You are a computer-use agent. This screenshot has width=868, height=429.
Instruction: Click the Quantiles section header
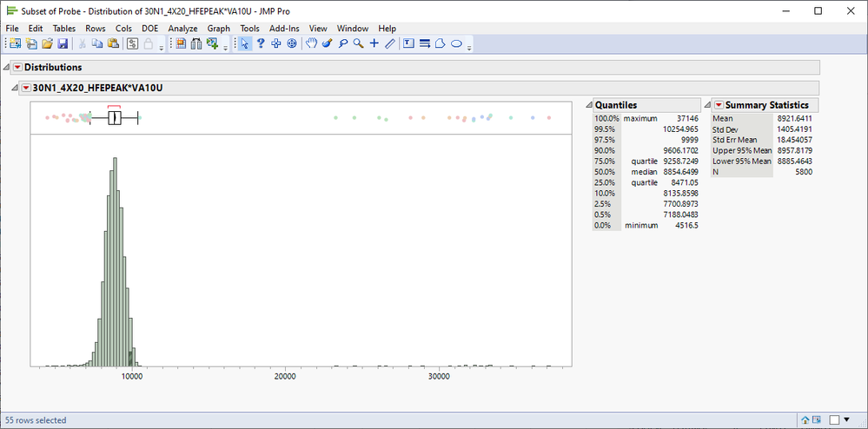click(616, 105)
